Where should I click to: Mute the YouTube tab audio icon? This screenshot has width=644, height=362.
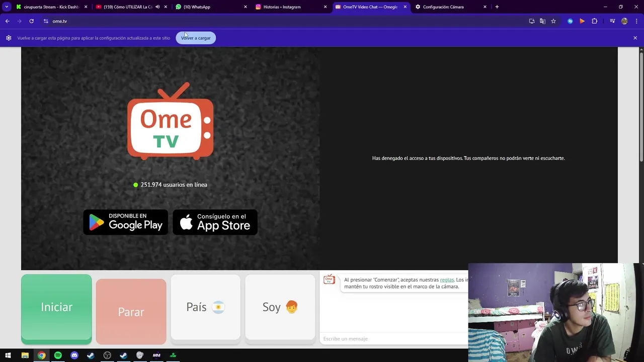157,7
